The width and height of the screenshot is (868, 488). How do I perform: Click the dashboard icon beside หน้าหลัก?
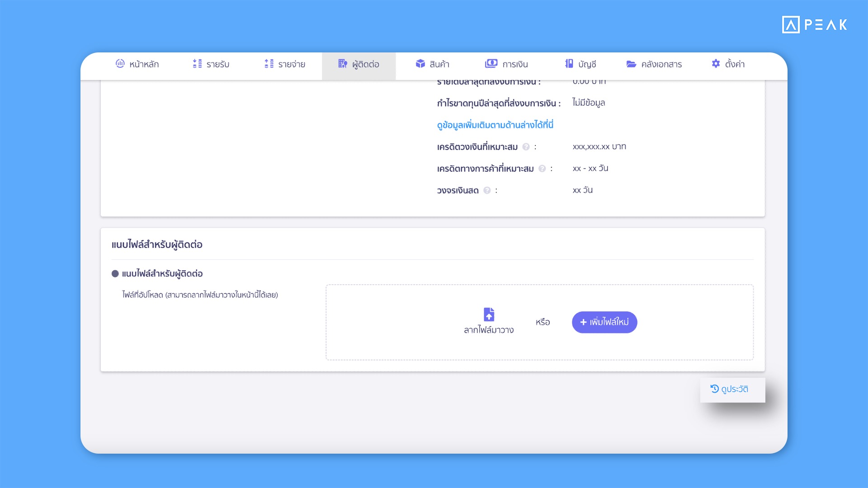(120, 64)
